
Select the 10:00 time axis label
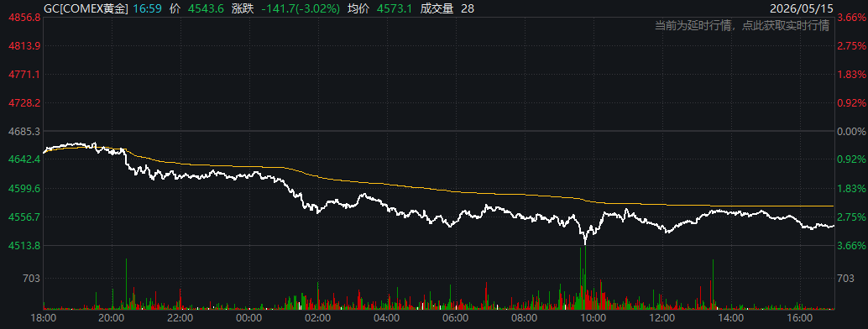click(593, 318)
